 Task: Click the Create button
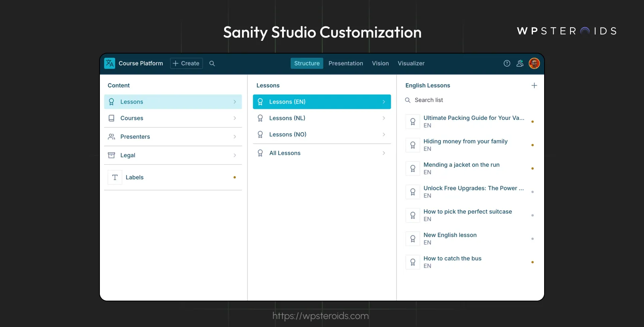point(187,63)
